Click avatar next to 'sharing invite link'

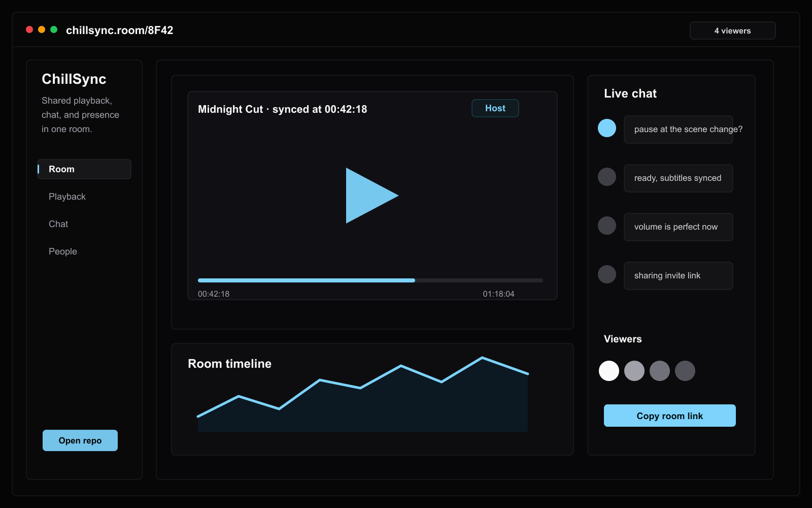607,274
